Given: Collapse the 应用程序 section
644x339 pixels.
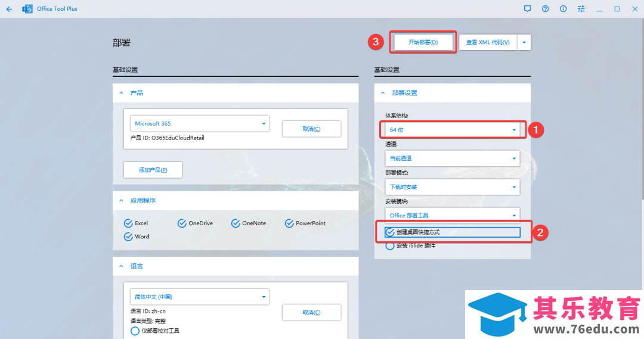Looking at the screenshot, I should (121, 201).
